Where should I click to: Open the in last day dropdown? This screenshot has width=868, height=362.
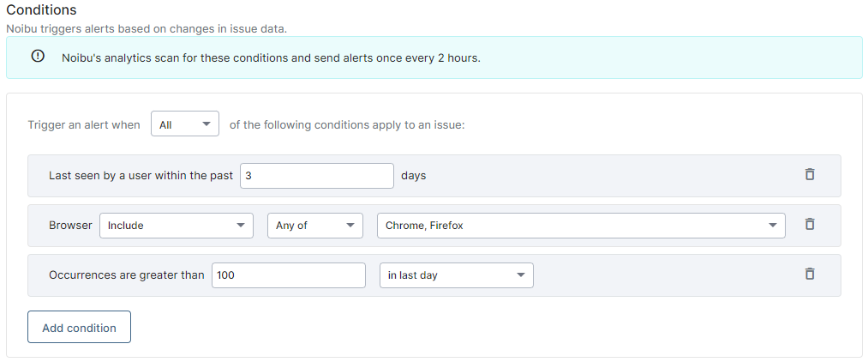pos(456,275)
